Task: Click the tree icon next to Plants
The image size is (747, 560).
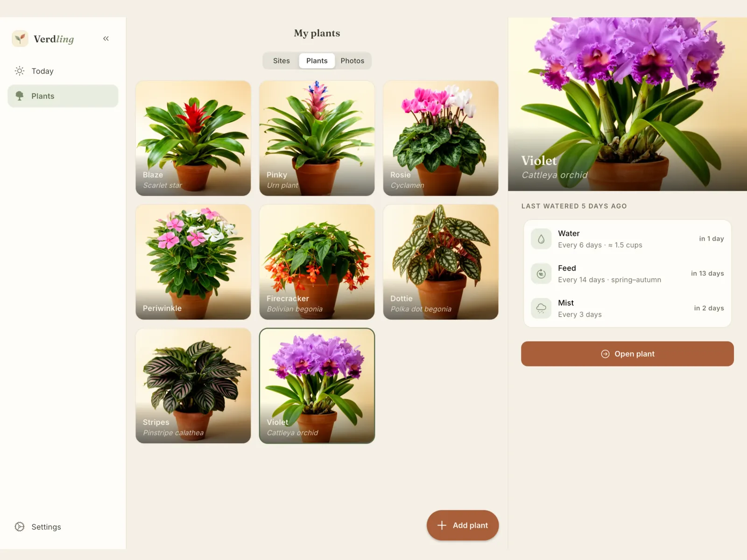Action: (20, 96)
